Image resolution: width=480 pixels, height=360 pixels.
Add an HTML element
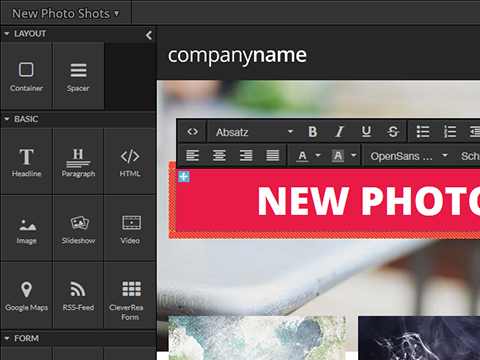pyautogui.click(x=130, y=161)
